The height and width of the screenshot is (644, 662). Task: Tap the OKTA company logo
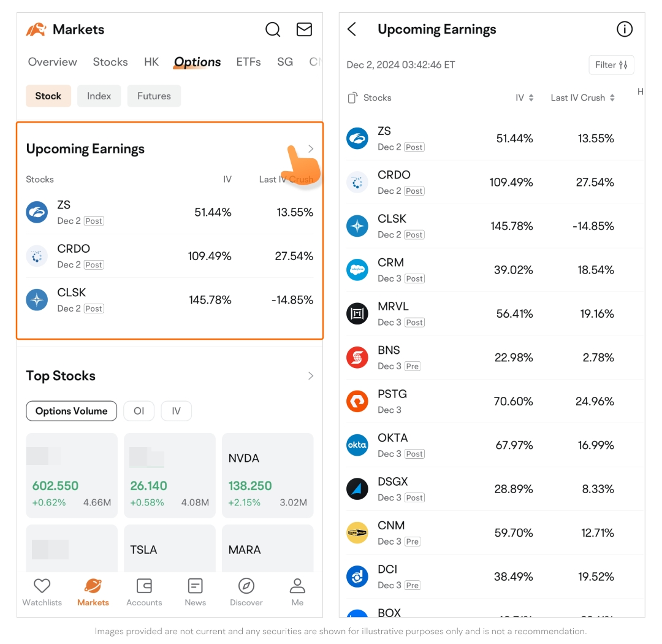pos(357,445)
